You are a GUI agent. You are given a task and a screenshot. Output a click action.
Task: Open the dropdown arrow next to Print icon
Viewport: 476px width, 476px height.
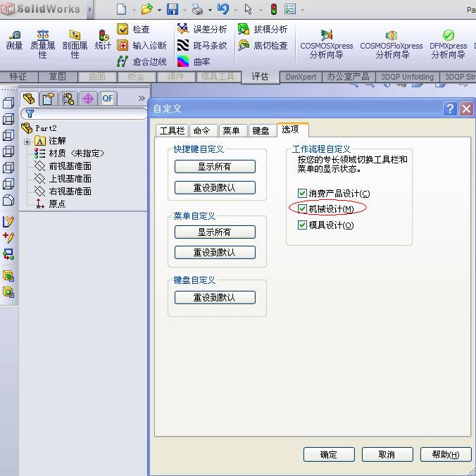click(210, 10)
